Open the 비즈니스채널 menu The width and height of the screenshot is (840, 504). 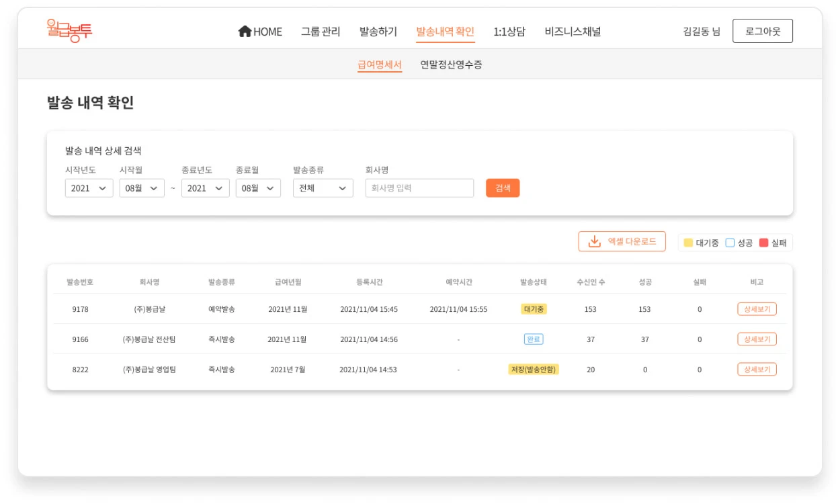[x=573, y=32]
